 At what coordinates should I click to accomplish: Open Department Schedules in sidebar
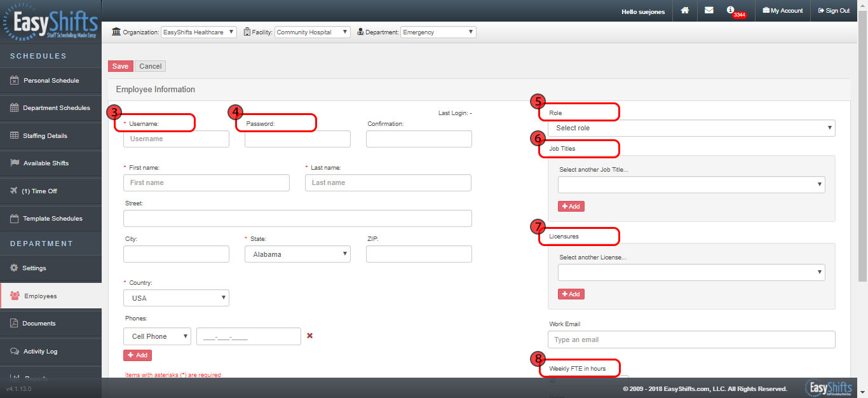click(x=51, y=108)
